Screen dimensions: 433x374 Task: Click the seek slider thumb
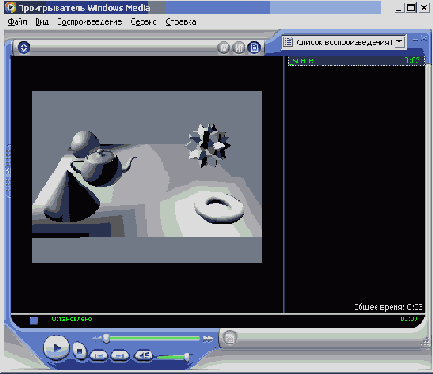point(106,339)
